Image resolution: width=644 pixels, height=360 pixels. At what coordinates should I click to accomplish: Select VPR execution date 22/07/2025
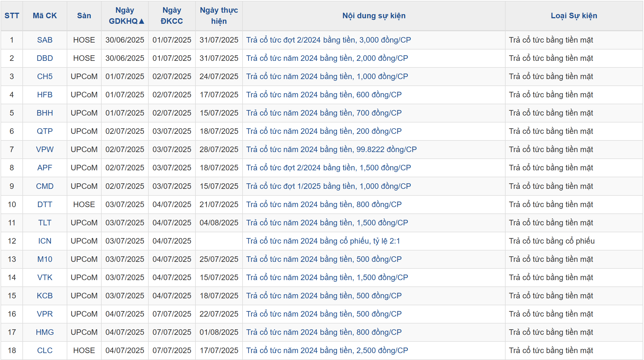tap(219, 314)
